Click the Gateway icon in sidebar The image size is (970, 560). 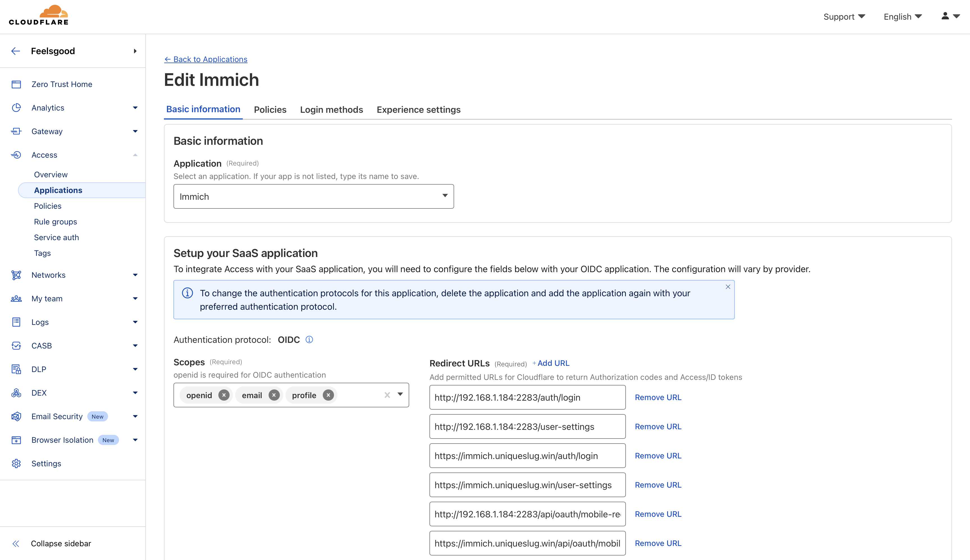click(x=16, y=132)
